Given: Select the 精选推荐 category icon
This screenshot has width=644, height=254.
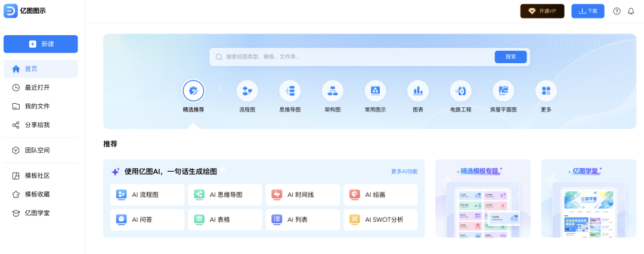Looking at the screenshot, I should [193, 91].
